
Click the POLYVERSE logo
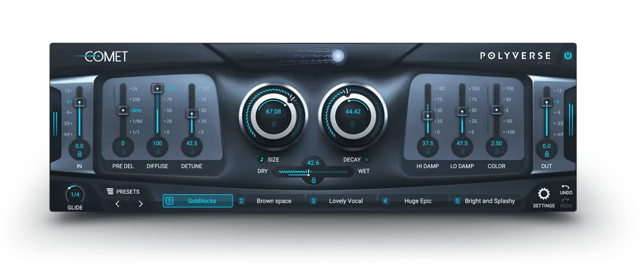point(515,56)
